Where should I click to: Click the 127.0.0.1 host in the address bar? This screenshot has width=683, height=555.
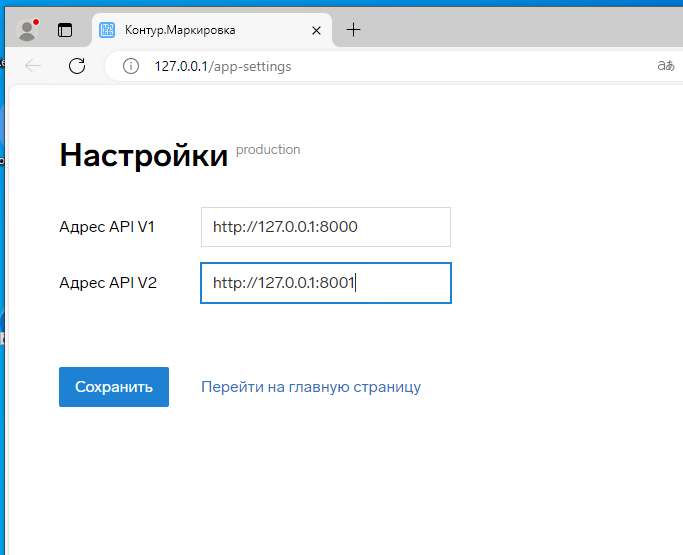point(180,66)
